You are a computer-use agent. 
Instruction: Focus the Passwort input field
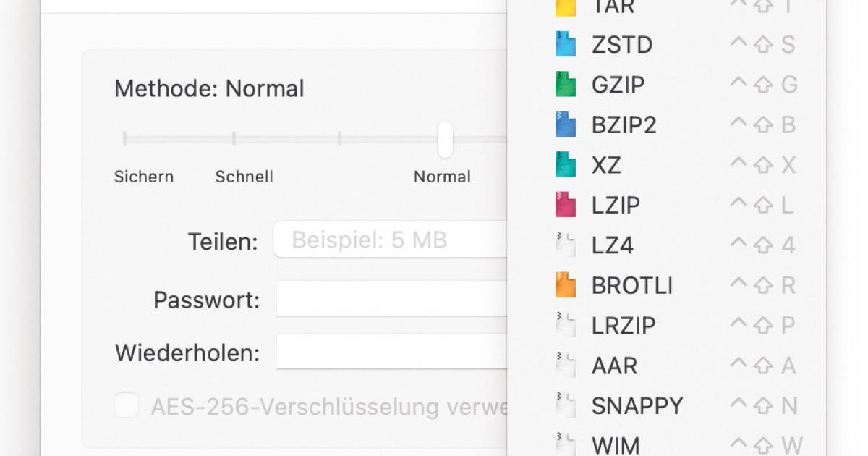(x=391, y=299)
